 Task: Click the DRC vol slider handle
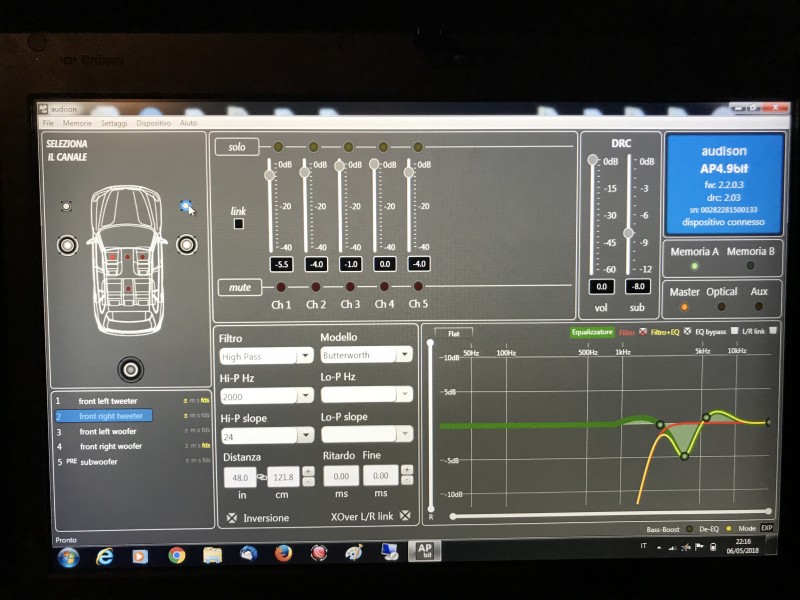pyautogui.click(x=592, y=160)
